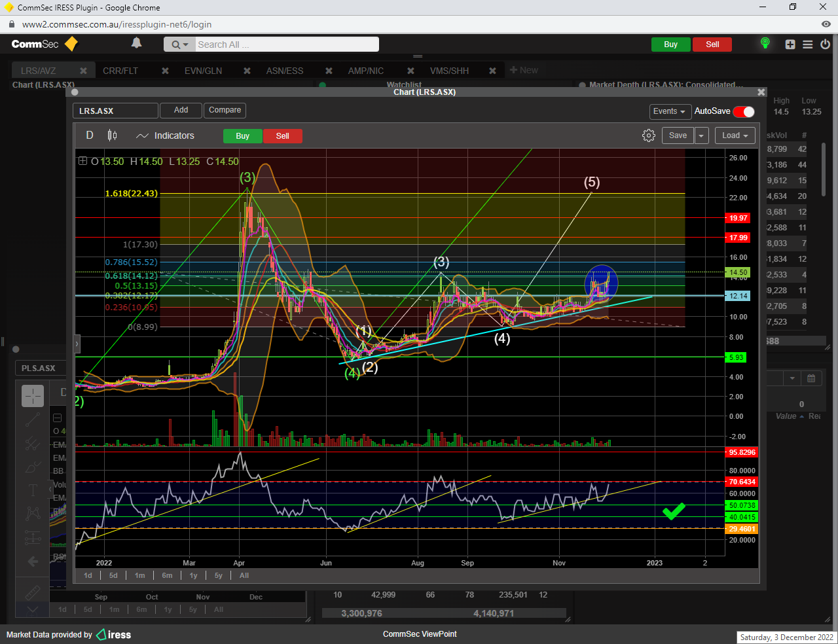Viewport: 838px width, 644px height.
Task: Click the red Sell button in top header
Action: (x=712, y=45)
